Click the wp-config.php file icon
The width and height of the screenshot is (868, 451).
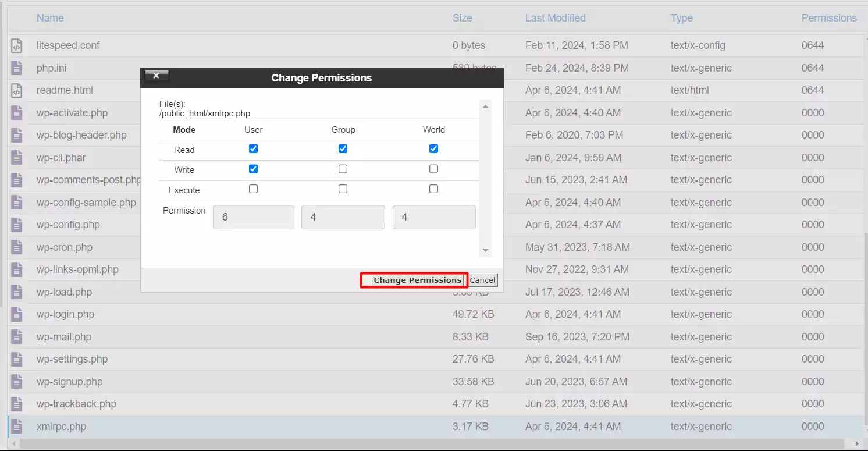17,225
